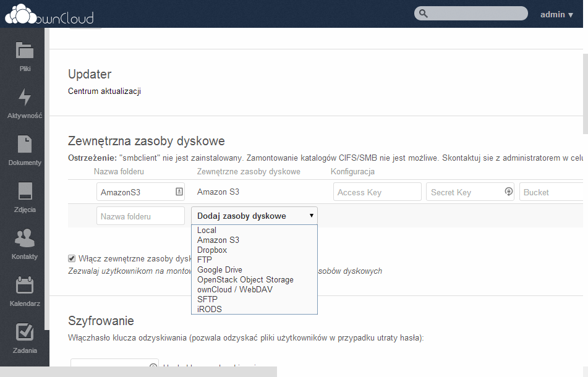This screenshot has width=588, height=377.
Task: Toggle Włącz zewnętrzne zasoby dyskowe checkbox
Action: tap(72, 258)
